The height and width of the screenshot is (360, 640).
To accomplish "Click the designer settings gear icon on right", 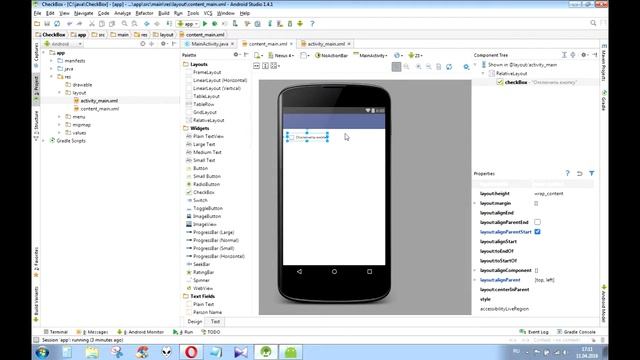I will (x=466, y=67).
